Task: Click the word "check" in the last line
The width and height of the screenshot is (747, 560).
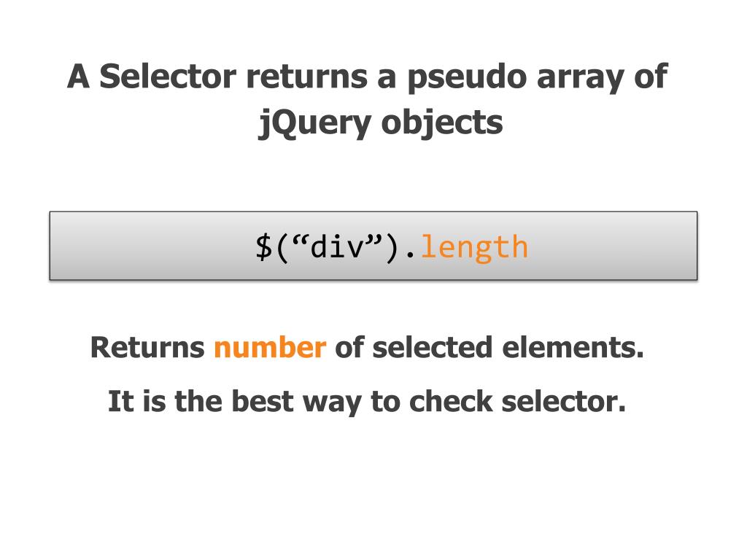Action: click(452, 401)
